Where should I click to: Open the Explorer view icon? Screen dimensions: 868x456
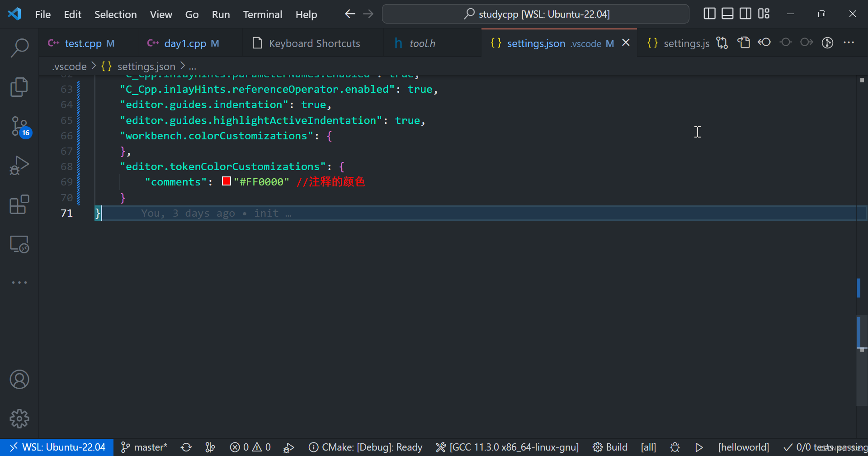[x=19, y=86]
